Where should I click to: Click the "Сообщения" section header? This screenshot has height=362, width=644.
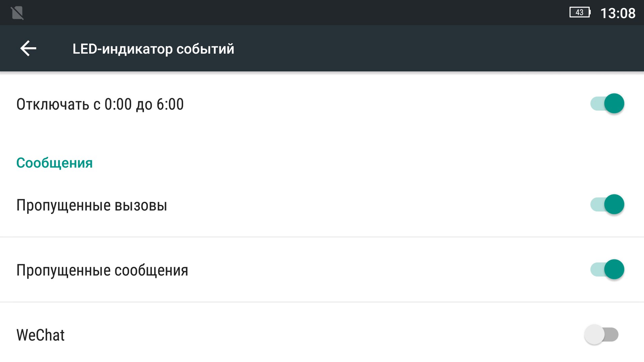click(x=54, y=163)
